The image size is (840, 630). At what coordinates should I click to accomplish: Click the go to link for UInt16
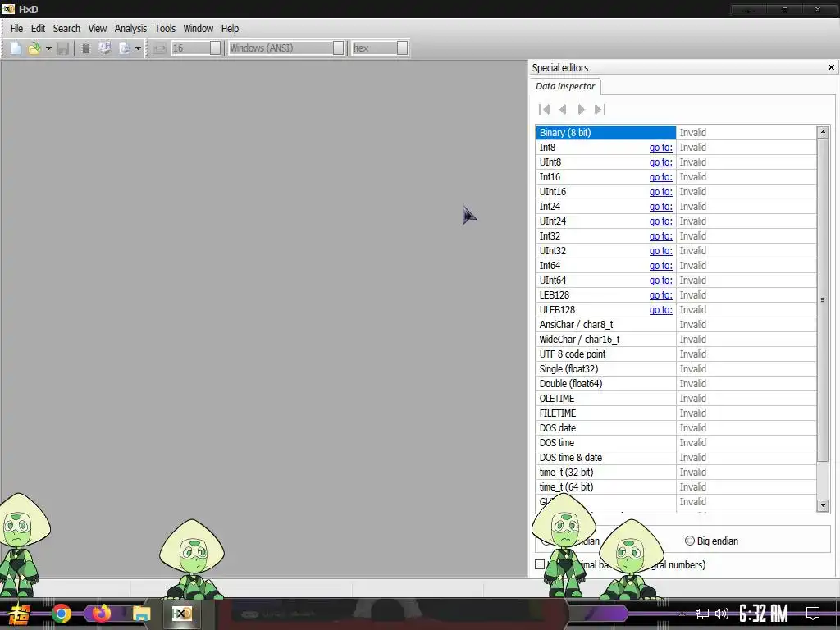(x=660, y=192)
